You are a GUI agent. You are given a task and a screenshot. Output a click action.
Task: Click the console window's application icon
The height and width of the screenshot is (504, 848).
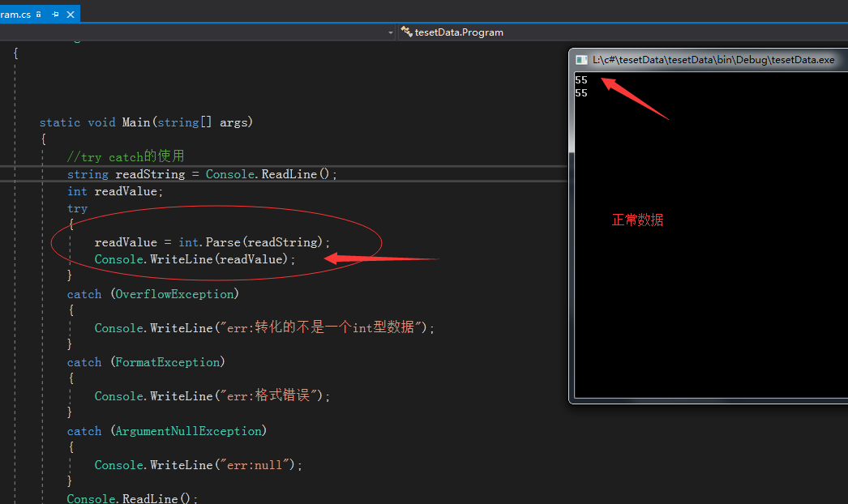point(581,60)
